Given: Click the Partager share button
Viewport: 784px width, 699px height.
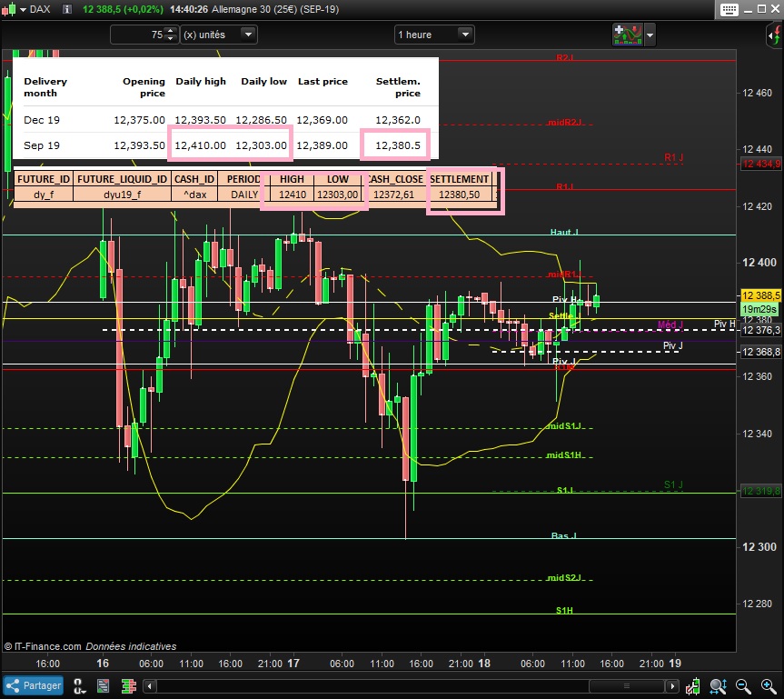Looking at the screenshot, I should click(34, 685).
